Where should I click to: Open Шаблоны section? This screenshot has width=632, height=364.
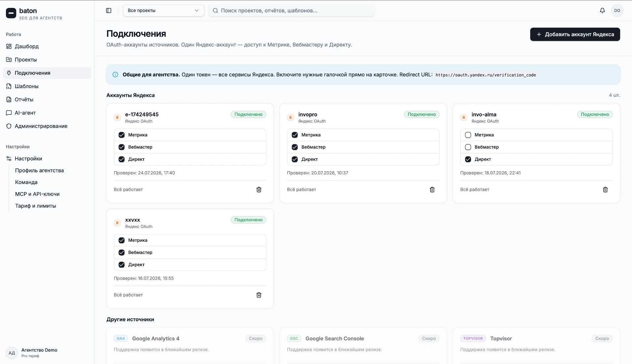point(47,86)
